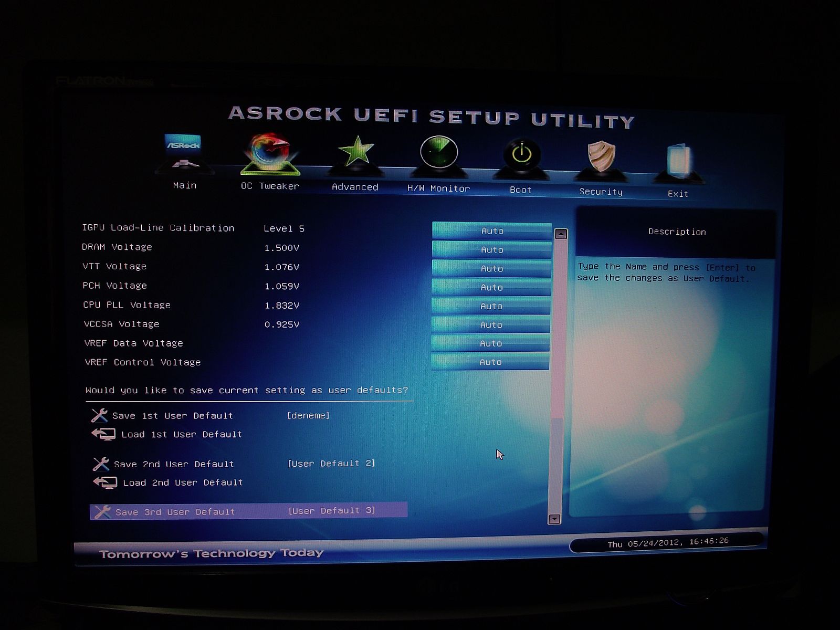Switch to the Exit tab label

point(678,194)
